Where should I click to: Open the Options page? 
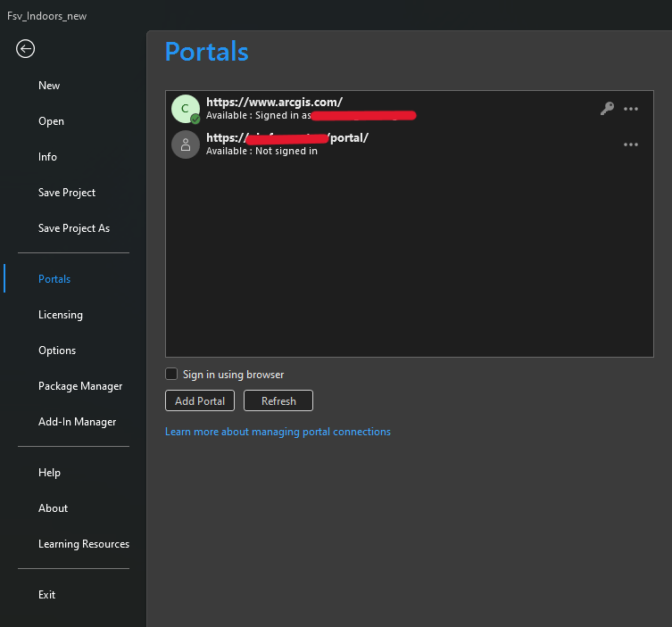57,351
